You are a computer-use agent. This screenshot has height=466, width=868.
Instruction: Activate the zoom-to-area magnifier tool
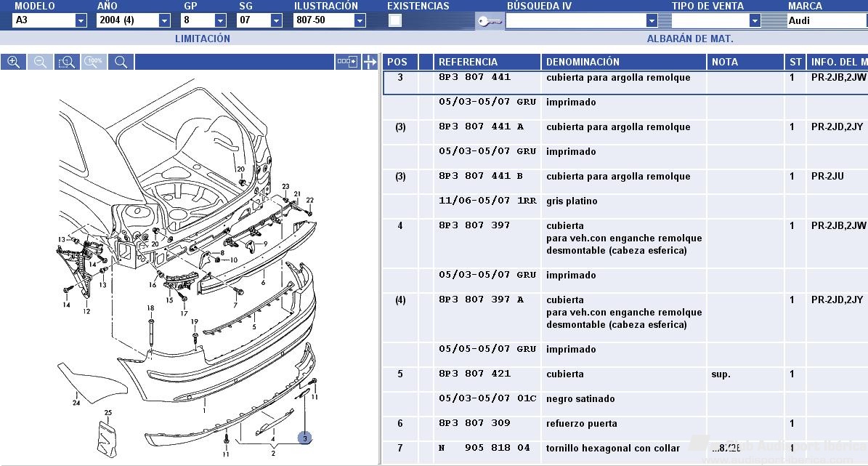tap(66, 62)
